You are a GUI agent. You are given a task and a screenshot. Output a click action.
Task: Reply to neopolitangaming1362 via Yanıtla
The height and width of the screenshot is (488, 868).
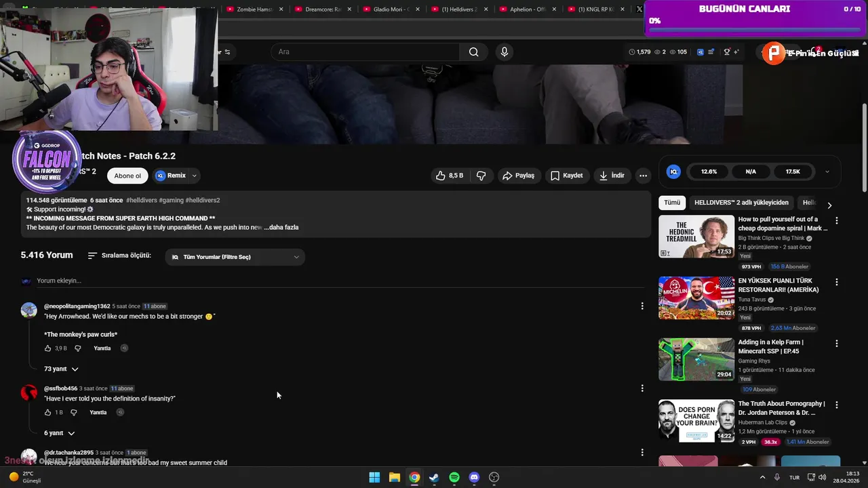[x=102, y=348]
